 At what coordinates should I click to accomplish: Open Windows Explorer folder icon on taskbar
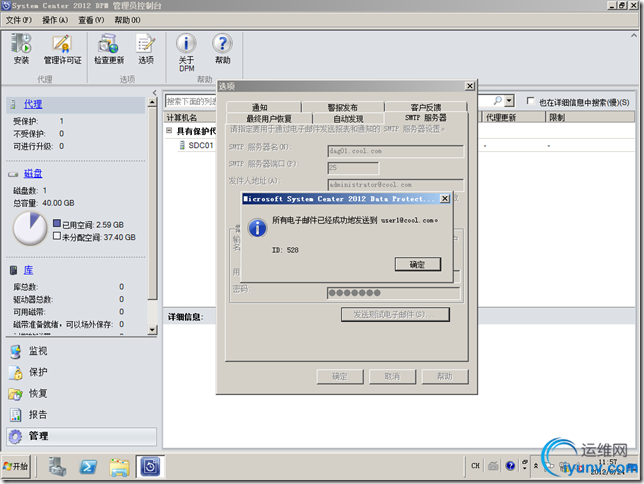pos(119,467)
